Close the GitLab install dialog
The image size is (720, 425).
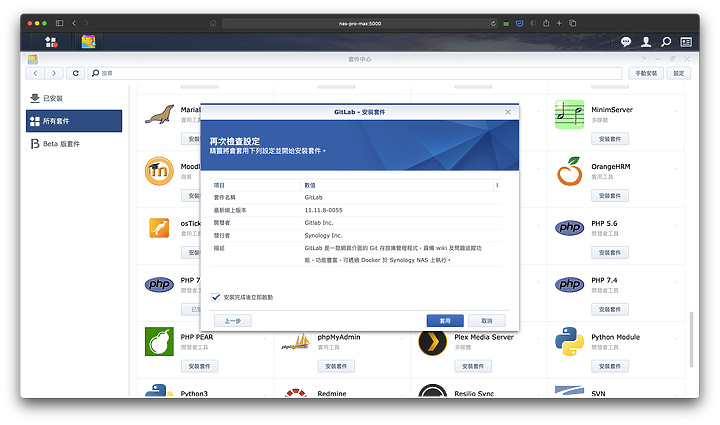pyautogui.click(x=508, y=112)
